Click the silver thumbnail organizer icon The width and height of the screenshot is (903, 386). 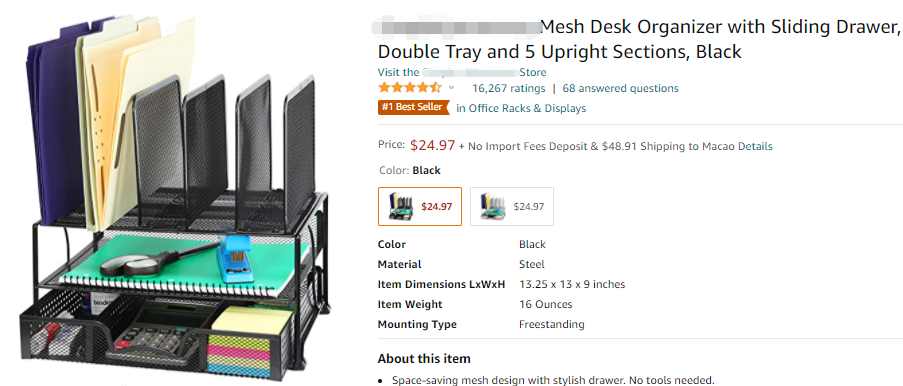pos(492,206)
